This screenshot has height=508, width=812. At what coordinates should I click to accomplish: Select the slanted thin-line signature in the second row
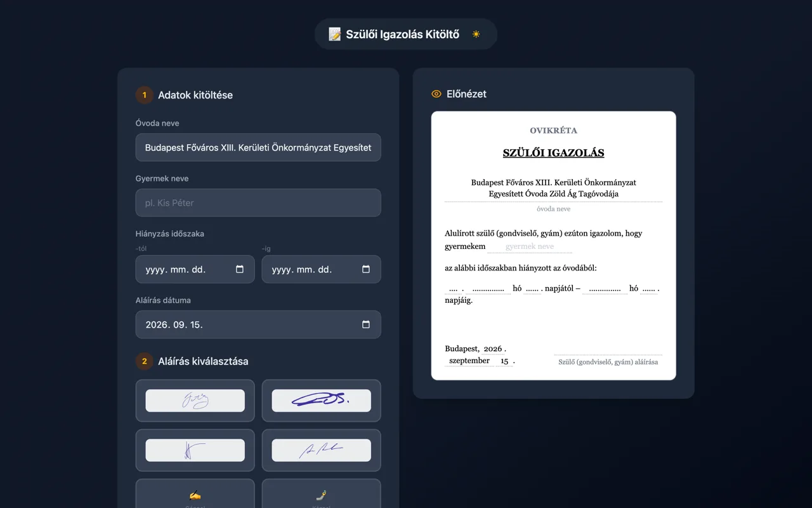point(321,450)
